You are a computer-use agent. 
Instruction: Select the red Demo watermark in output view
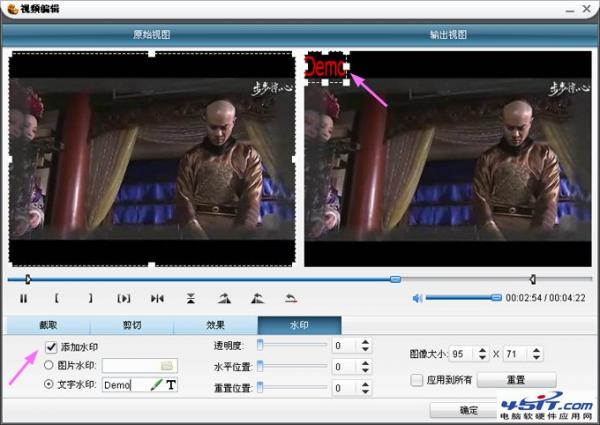click(325, 67)
